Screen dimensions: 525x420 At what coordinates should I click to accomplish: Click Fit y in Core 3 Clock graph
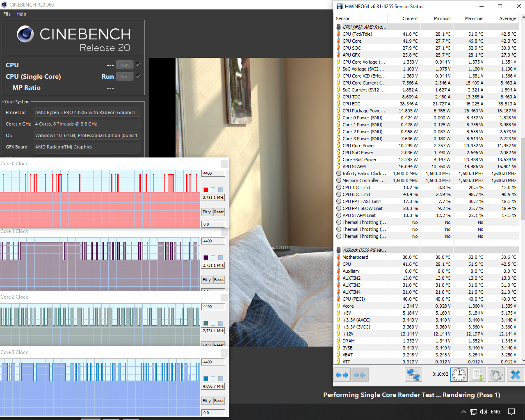click(207, 401)
